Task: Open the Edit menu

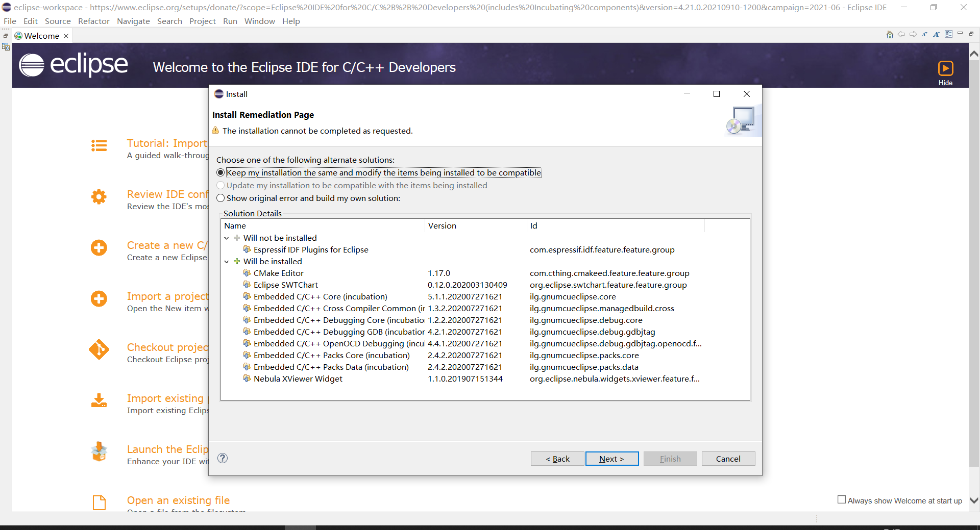Action: tap(31, 21)
